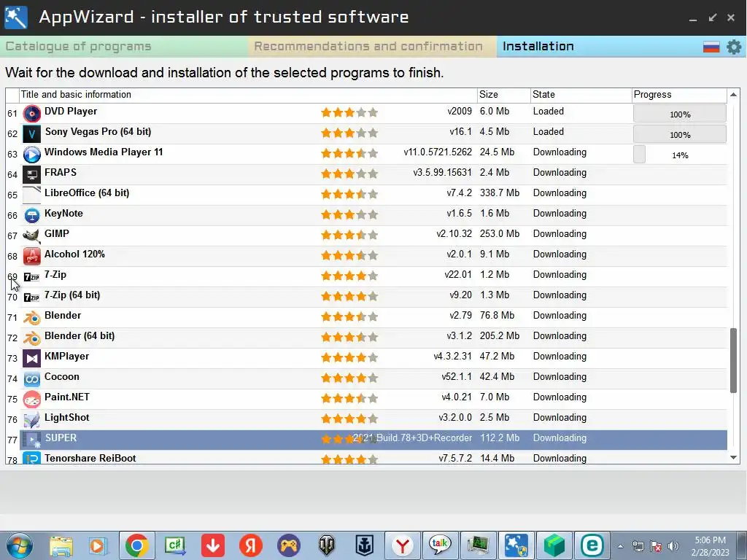Open the C# taskbar application icon
The height and width of the screenshot is (560, 747).
click(x=175, y=545)
